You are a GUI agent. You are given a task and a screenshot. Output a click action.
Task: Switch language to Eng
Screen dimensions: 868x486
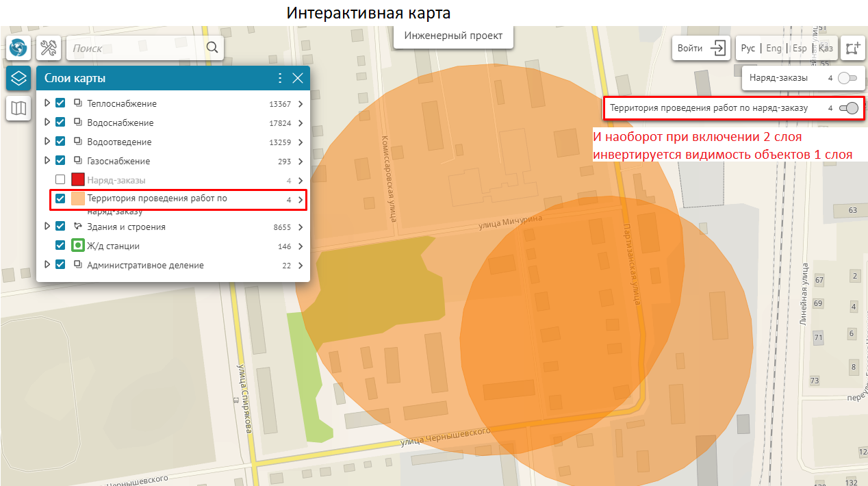[x=774, y=49]
